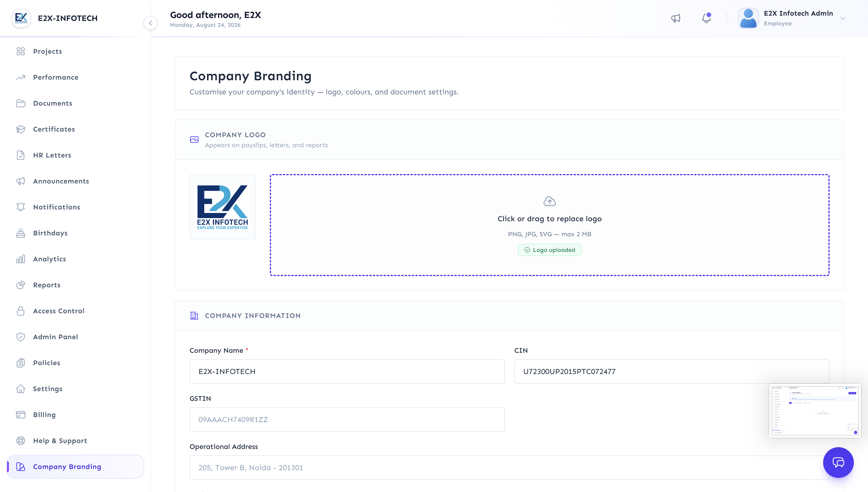The height and width of the screenshot is (492, 868).
Task: Focus the CIN input field
Action: [x=672, y=372]
